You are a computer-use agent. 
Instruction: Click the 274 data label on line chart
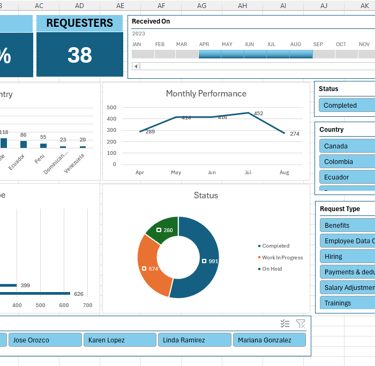coord(295,134)
